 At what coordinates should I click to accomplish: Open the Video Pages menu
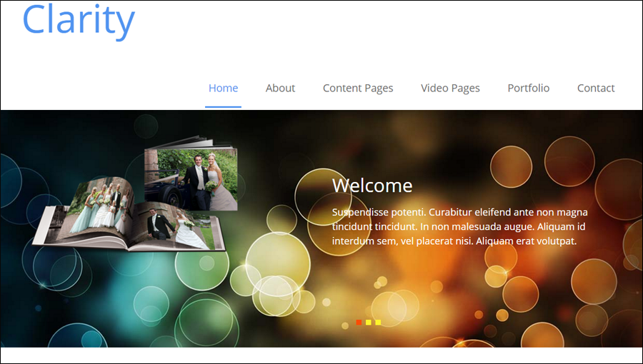point(450,88)
